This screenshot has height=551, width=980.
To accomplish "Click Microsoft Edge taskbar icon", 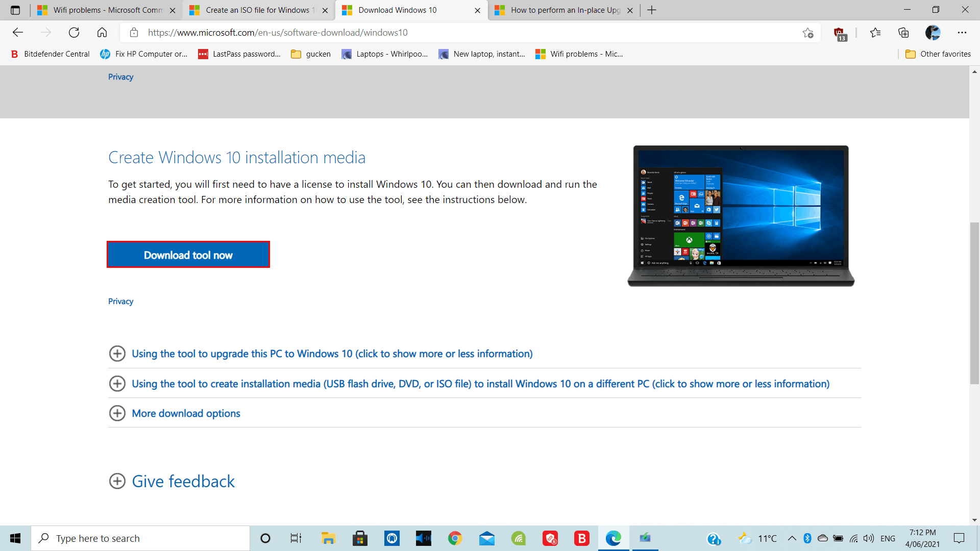I will 614,538.
